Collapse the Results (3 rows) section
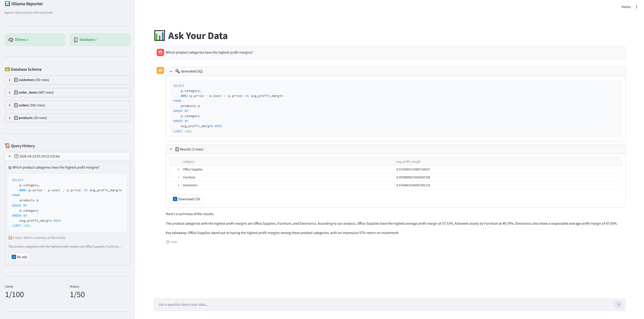 171,149
